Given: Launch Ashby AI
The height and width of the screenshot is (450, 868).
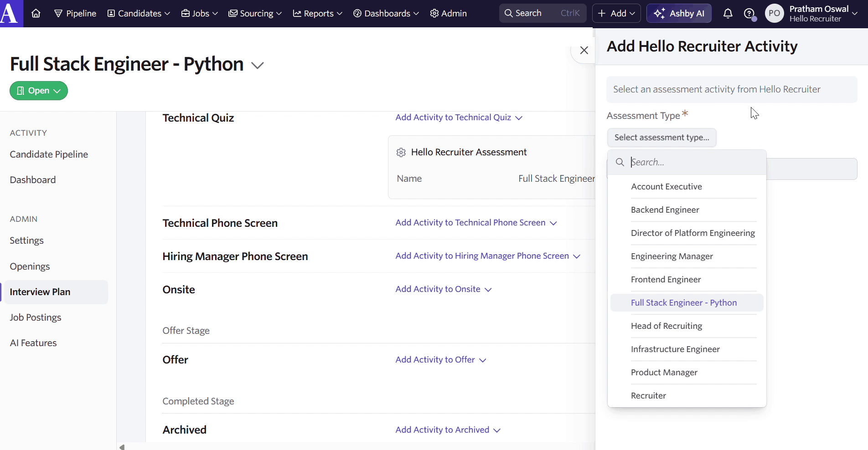Looking at the screenshot, I should coord(679,13).
